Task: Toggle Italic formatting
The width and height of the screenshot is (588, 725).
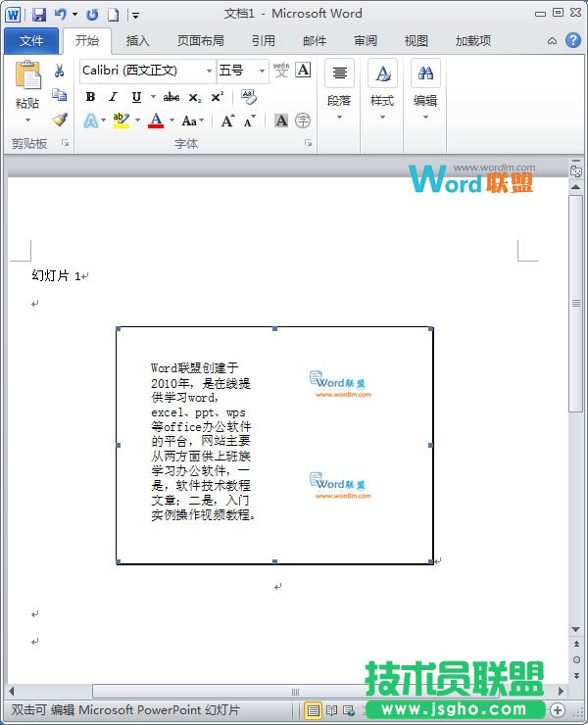Action: coord(113,97)
